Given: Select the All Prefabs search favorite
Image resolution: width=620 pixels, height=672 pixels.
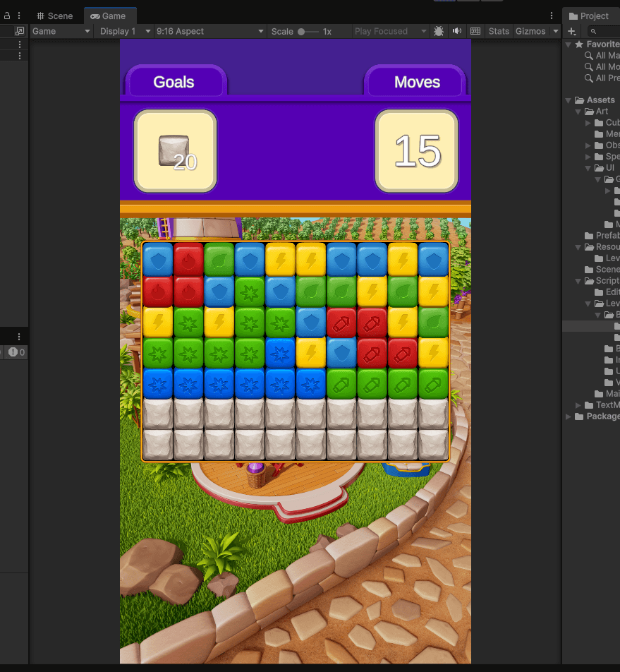Looking at the screenshot, I should click(x=602, y=78).
